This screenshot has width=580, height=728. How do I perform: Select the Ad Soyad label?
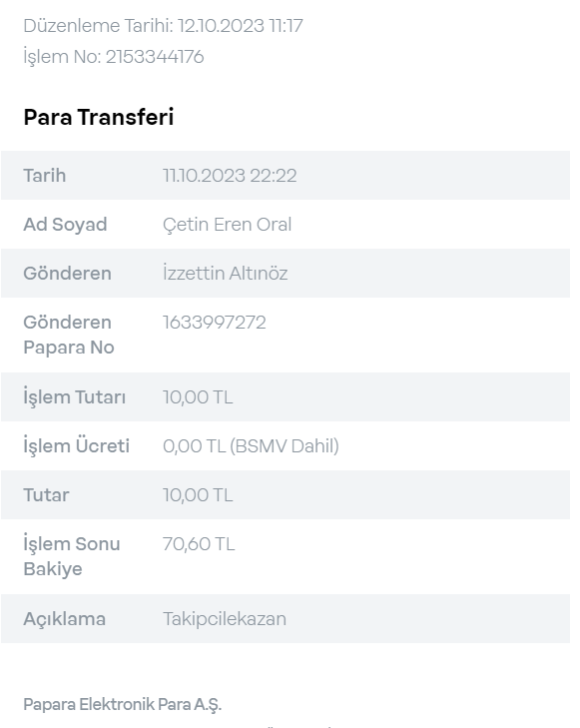[x=65, y=225]
